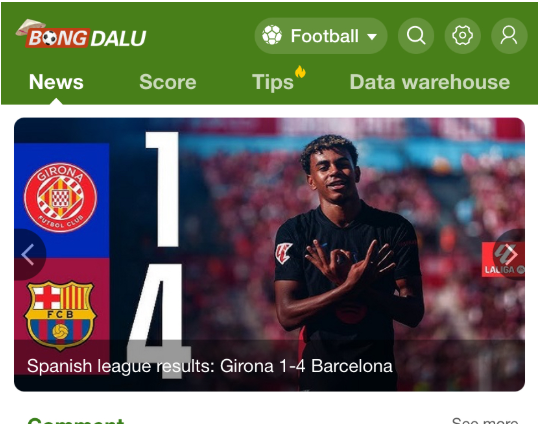Switch to the Score tab

[x=168, y=82]
